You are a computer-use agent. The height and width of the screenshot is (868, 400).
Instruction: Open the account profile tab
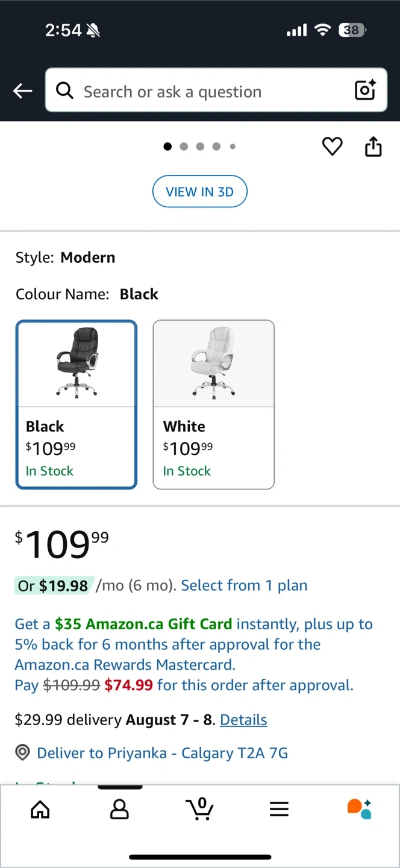[x=119, y=810]
